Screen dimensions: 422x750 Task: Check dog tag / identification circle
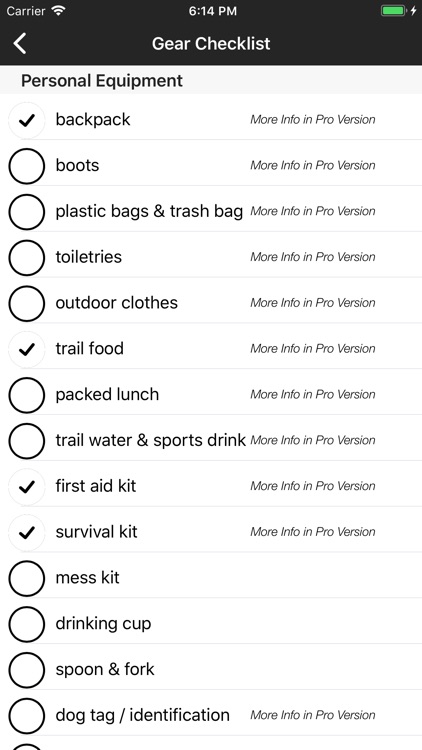27,716
